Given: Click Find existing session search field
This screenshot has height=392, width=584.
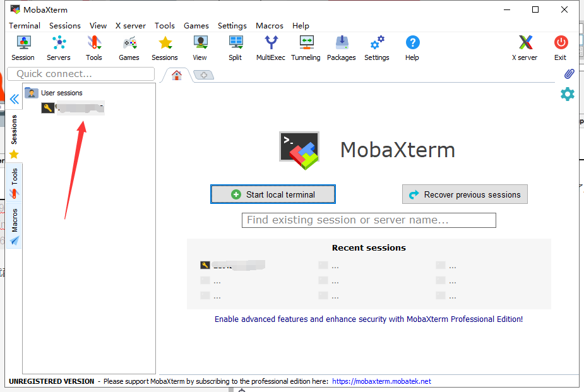Looking at the screenshot, I should point(369,220).
